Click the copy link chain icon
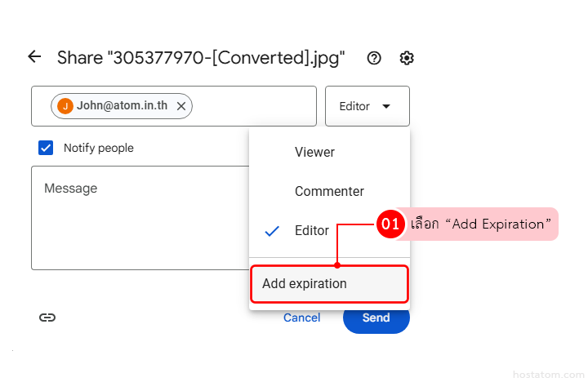 pyautogui.click(x=47, y=318)
